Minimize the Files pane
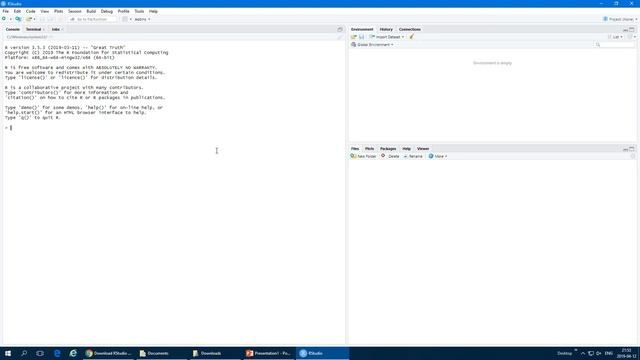640x360 pixels. [625, 149]
